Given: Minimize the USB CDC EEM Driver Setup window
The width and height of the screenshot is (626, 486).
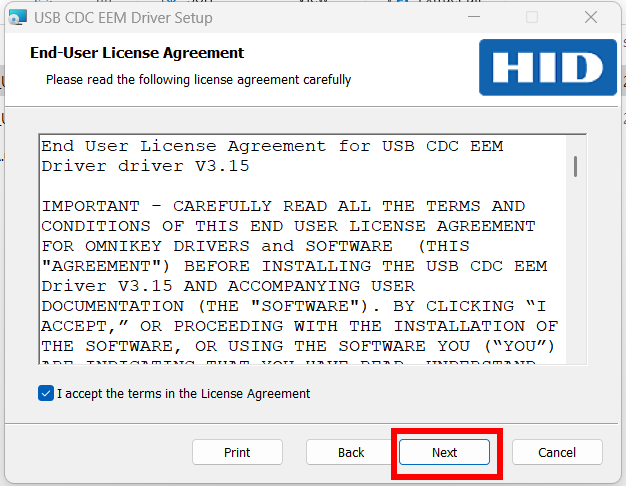Looking at the screenshot, I should pos(474,17).
